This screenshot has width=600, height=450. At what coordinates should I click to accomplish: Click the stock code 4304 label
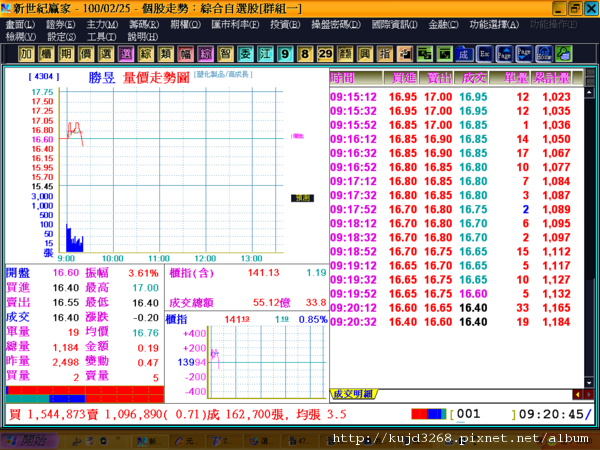(44, 77)
